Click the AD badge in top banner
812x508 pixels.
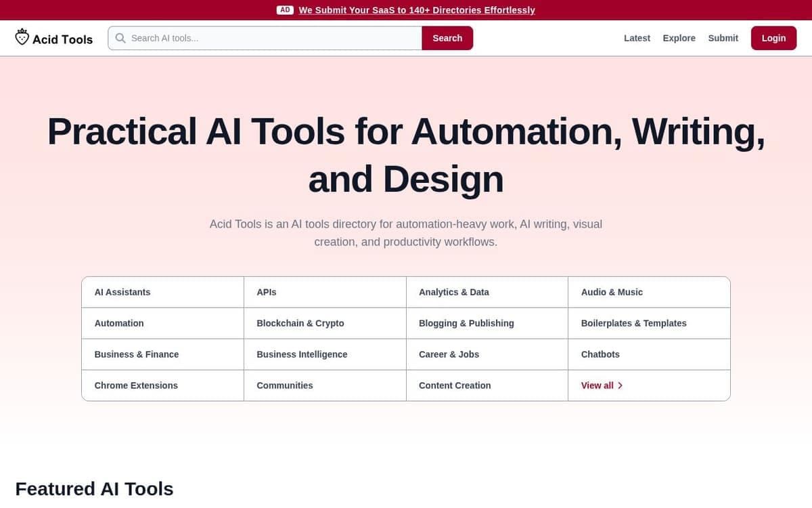pos(285,10)
